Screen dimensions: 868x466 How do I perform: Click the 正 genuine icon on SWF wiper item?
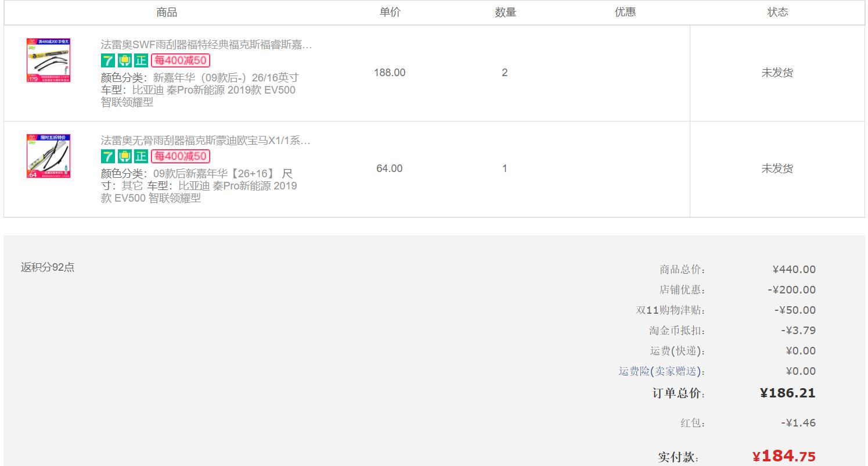pos(141,60)
